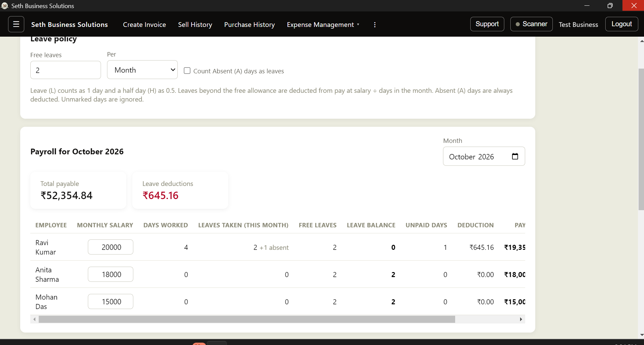The image size is (644, 345).
Task: Click the Support button
Action: (x=487, y=24)
